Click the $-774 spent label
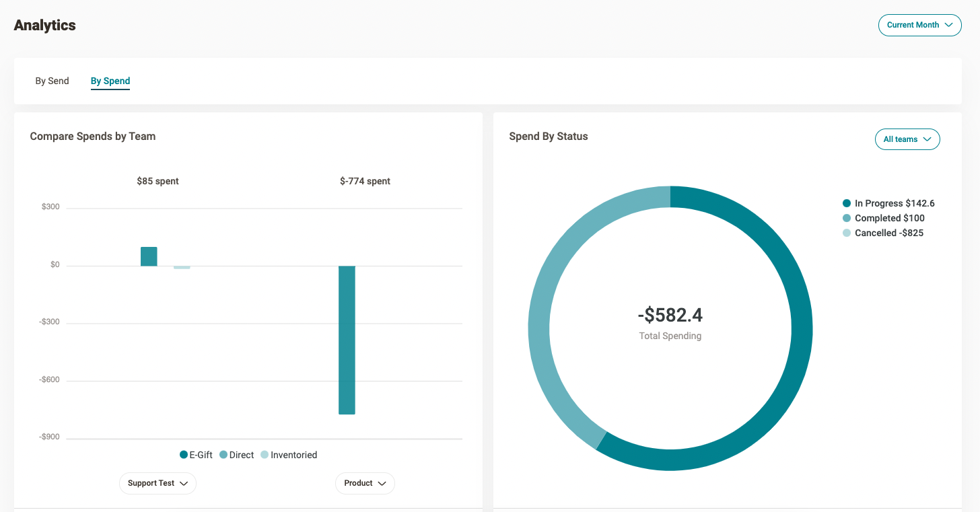Image resolution: width=980 pixels, height=512 pixels. point(365,181)
